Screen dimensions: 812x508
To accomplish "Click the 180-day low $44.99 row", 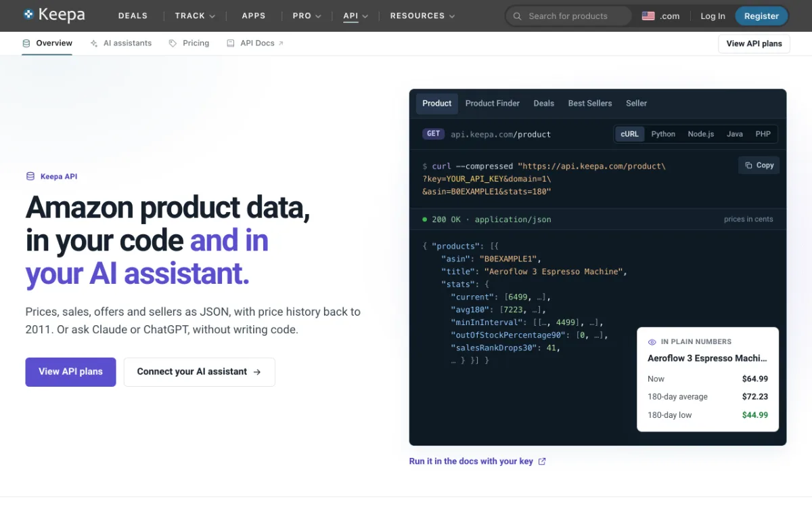I will (x=708, y=415).
